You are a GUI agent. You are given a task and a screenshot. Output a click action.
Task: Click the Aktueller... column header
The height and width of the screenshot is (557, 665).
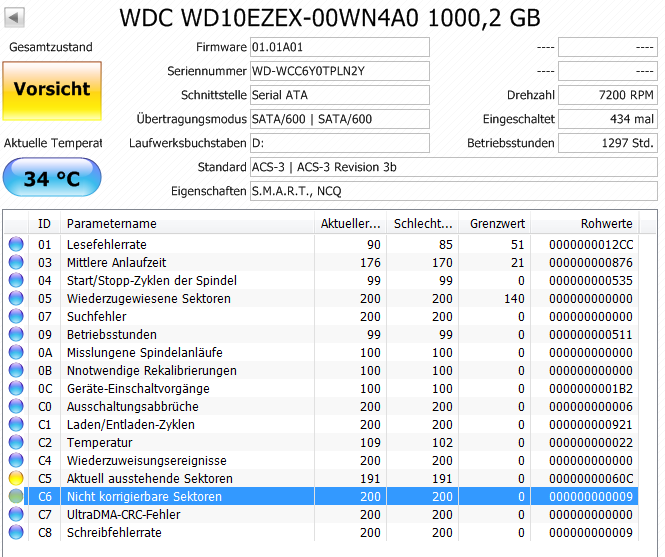pos(350,224)
